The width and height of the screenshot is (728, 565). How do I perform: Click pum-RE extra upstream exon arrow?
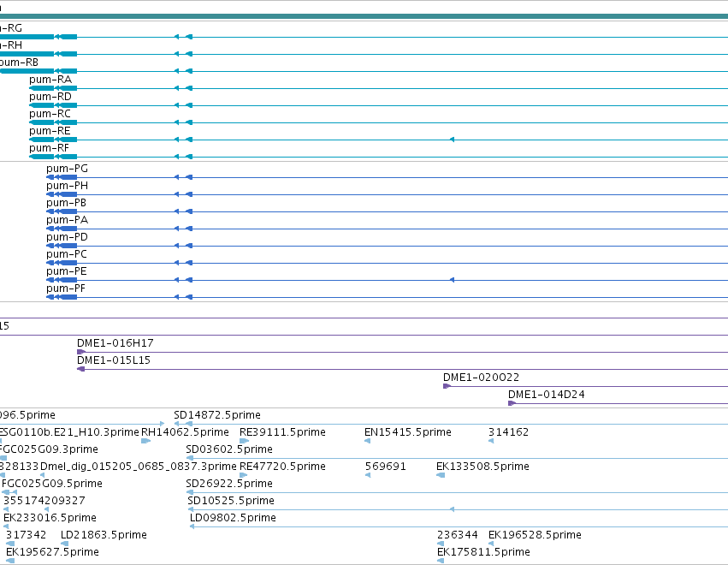452,140
